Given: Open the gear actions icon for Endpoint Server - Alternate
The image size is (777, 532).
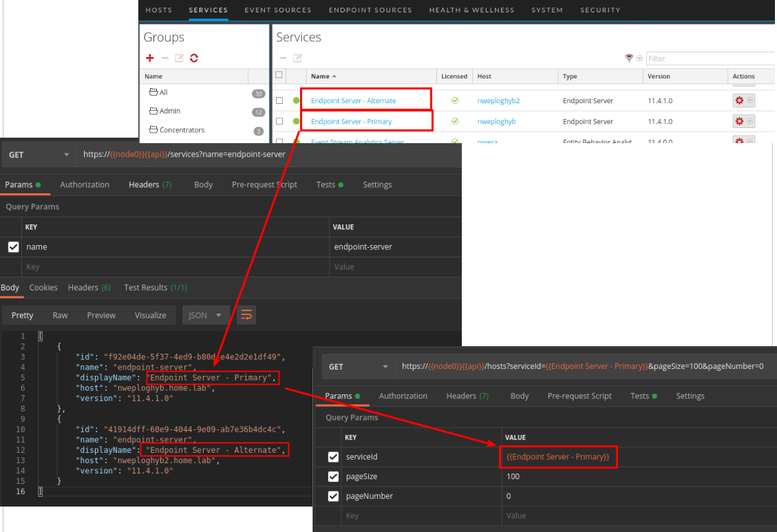Looking at the screenshot, I should tap(740, 100).
